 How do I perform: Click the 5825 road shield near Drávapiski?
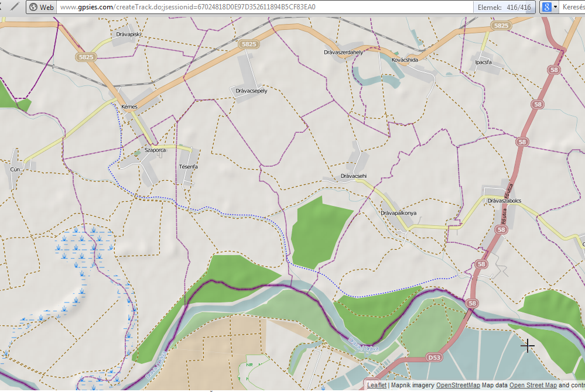coord(85,57)
